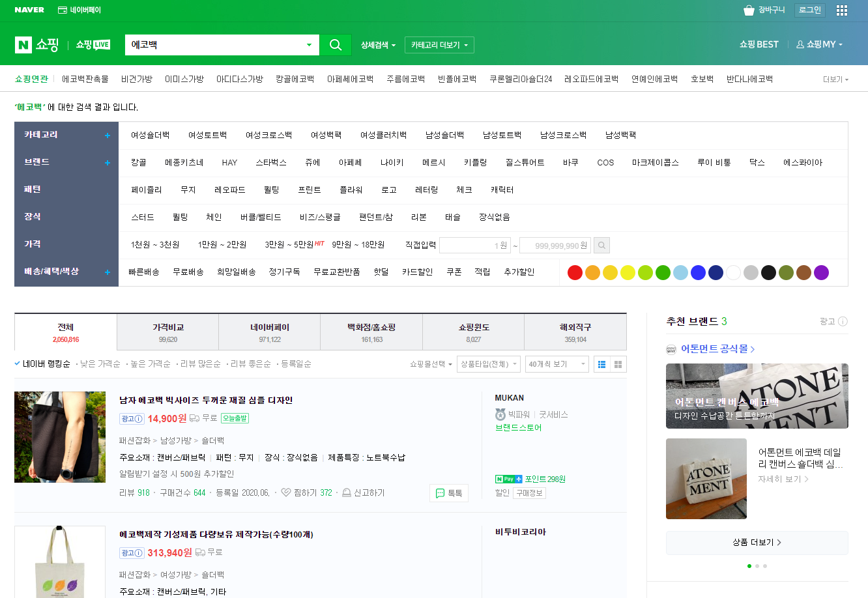Click the N Pay point badge
The height and width of the screenshot is (598, 868).
[509, 479]
